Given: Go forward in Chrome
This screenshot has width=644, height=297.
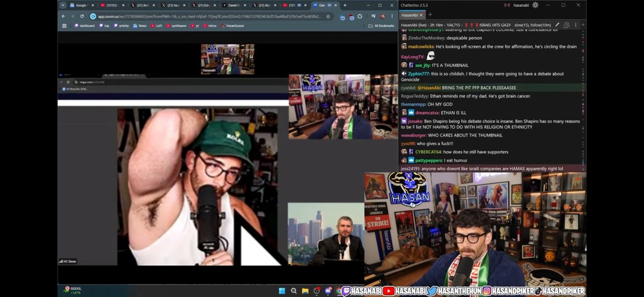Looking at the screenshot, I should (73, 16).
